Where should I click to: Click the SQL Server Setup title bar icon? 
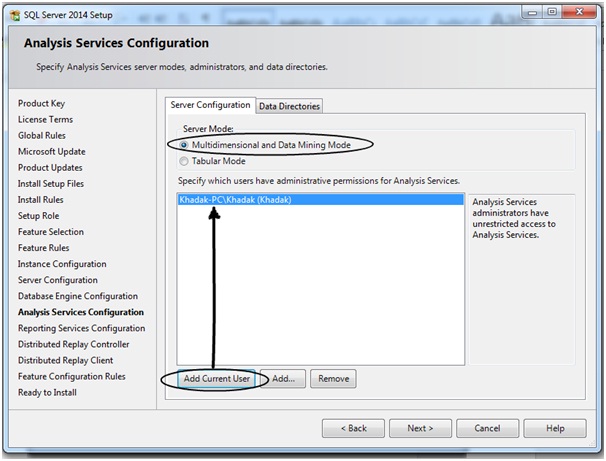pyautogui.click(x=15, y=15)
